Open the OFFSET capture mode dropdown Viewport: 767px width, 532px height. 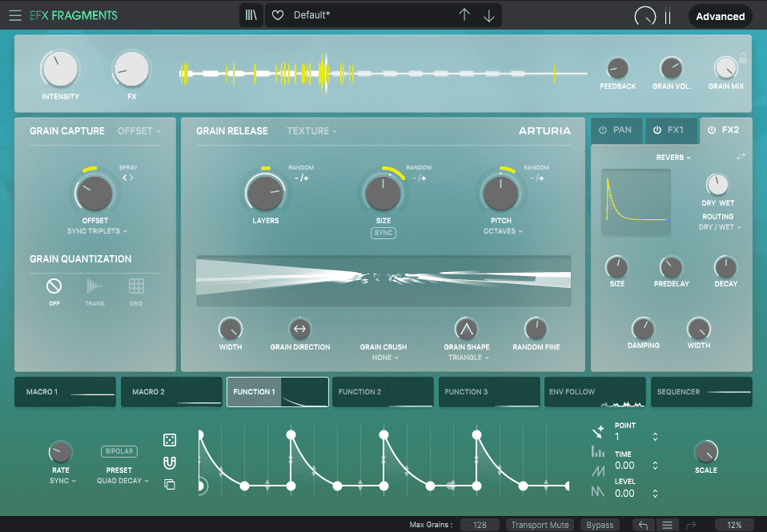(139, 131)
